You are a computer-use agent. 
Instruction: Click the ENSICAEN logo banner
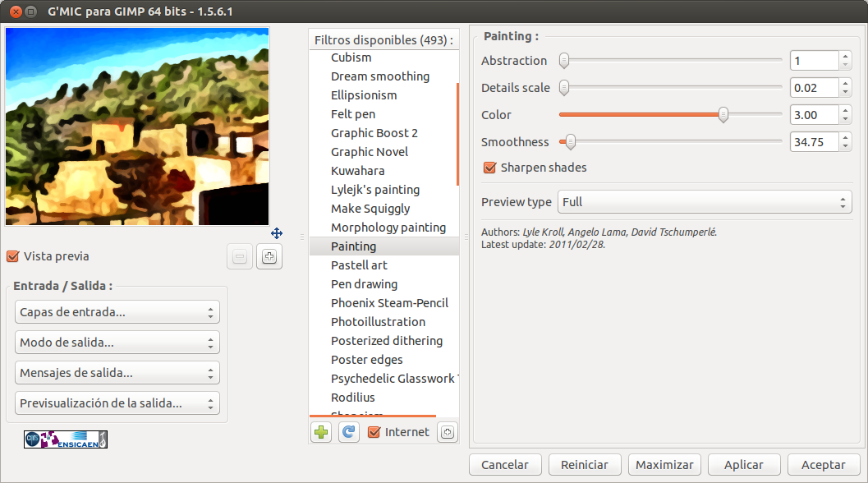click(x=66, y=439)
